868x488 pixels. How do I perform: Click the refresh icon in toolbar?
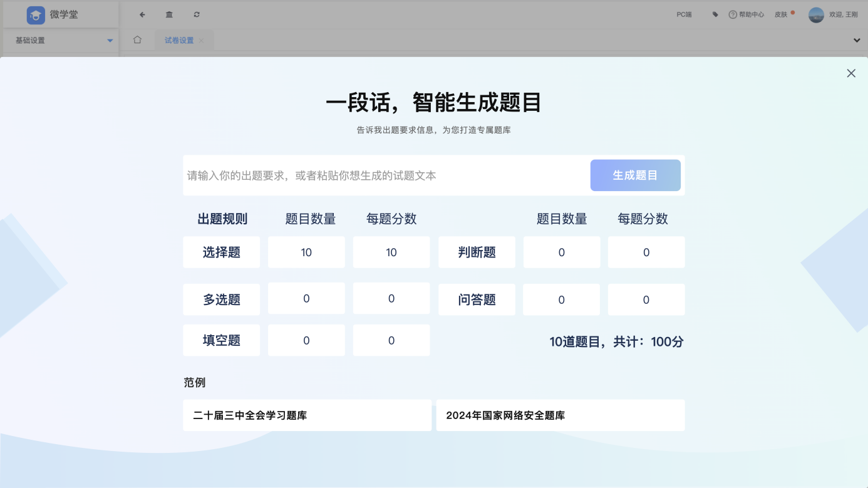click(197, 14)
